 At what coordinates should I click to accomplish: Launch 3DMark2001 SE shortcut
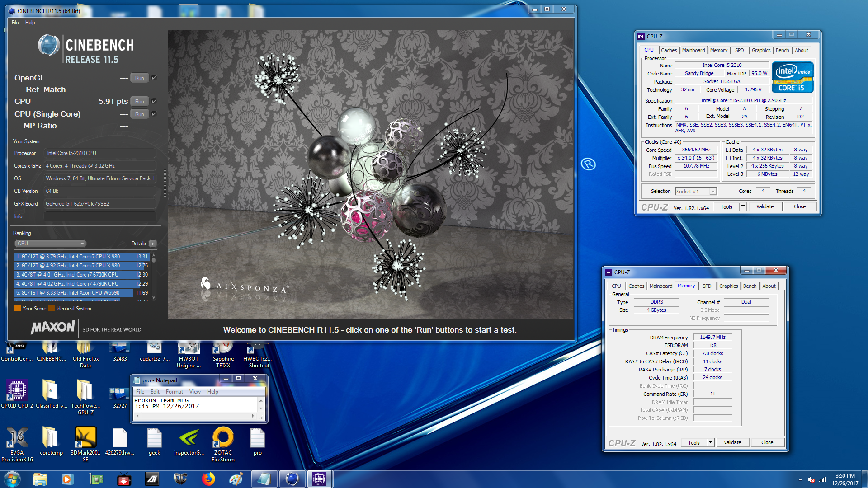coord(85,444)
